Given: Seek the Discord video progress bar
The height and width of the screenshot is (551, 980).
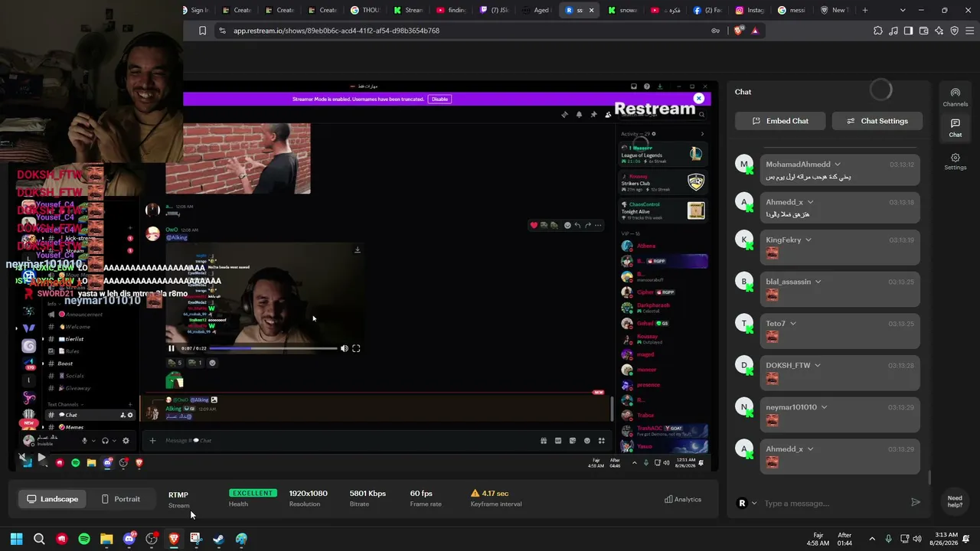Looking at the screenshot, I should coord(273,348).
